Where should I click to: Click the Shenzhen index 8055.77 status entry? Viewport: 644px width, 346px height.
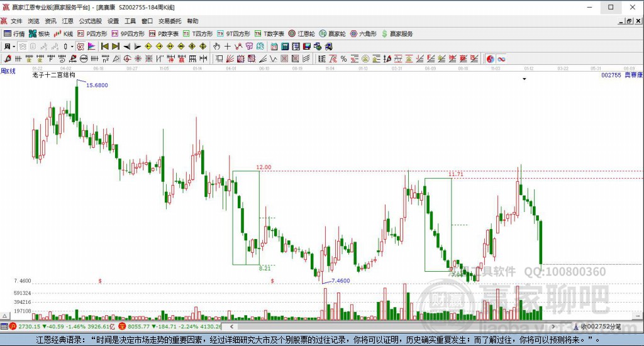click(x=170, y=326)
